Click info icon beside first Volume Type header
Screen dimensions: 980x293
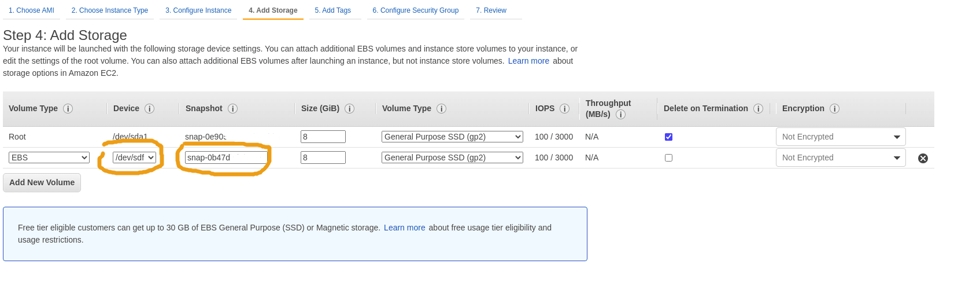pos(68,108)
